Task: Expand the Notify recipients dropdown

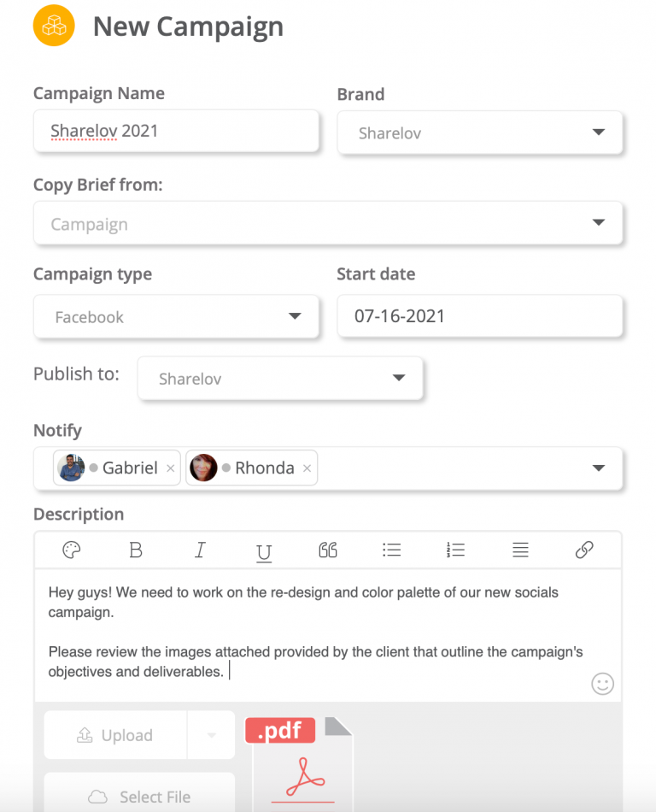Action: coord(598,468)
